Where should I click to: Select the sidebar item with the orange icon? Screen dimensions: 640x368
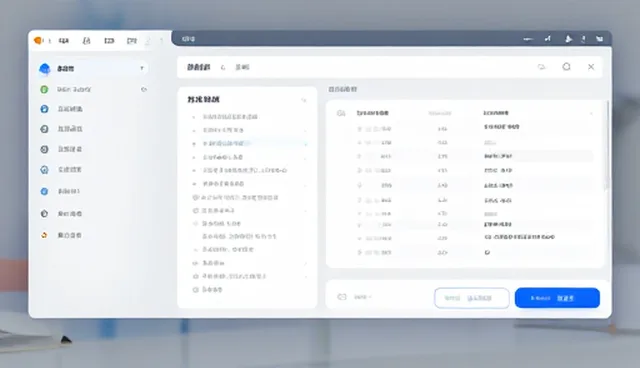pyautogui.click(x=61, y=235)
